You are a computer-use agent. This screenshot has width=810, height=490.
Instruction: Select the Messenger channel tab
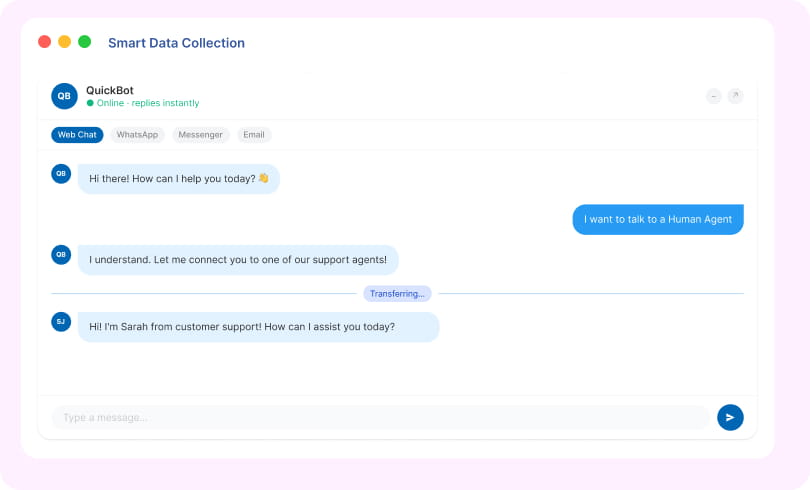click(200, 135)
